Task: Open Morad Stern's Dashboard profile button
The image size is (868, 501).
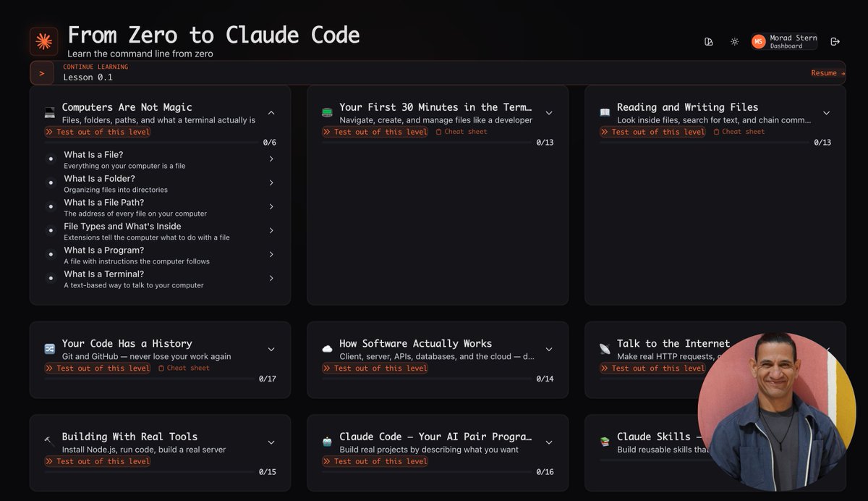Action: pyautogui.click(x=784, y=42)
